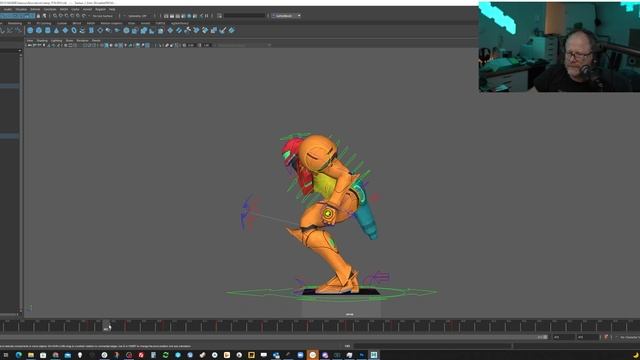Open Photoshop from the taskbar
The height and width of the screenshot is (360, 640).
tap(362, 355)
